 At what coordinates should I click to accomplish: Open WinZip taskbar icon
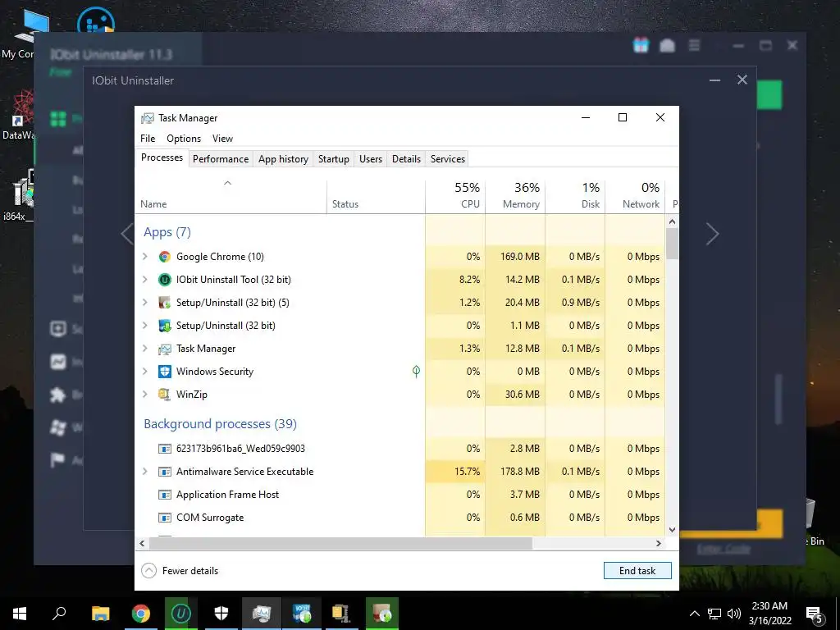(341, 614)
